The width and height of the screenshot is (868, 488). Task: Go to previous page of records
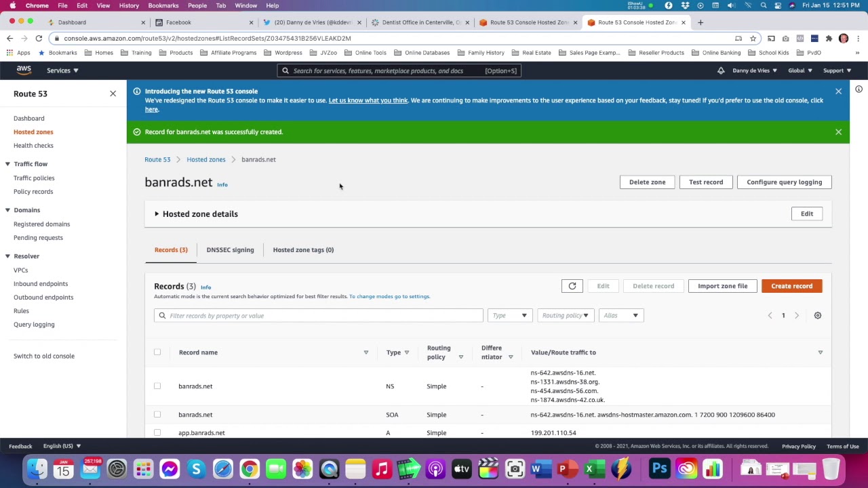770,315
